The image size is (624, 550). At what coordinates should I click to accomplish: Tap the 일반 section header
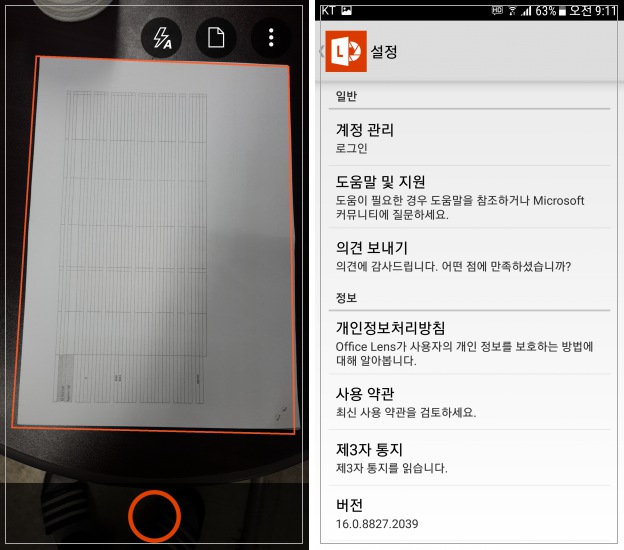(346, 96)
